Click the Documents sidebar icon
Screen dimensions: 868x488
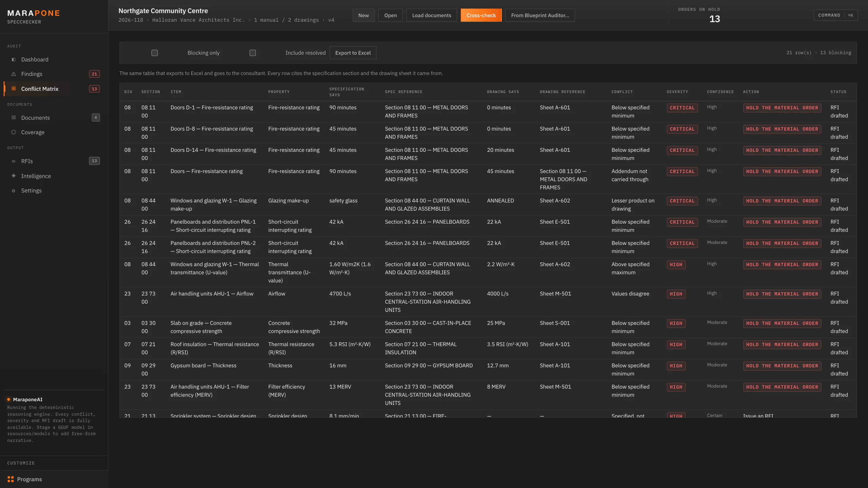(14, 118)
